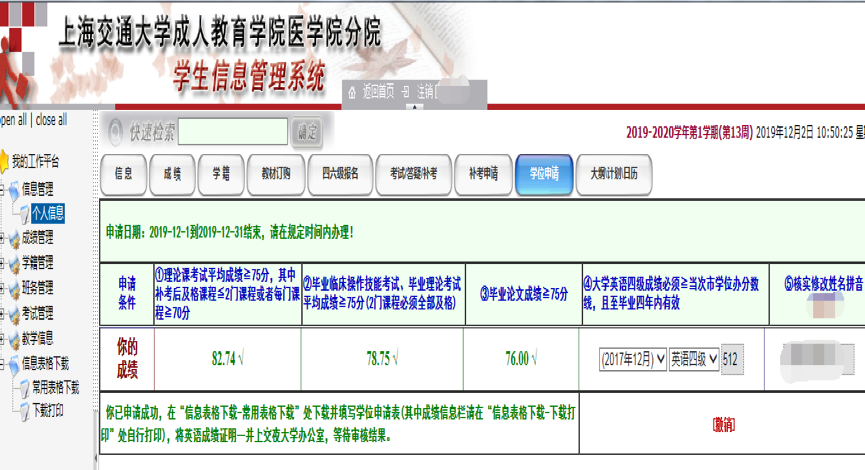Expand the 学籍管理 tree node
This screenshot has width=865, height=470.
[2, 263]
